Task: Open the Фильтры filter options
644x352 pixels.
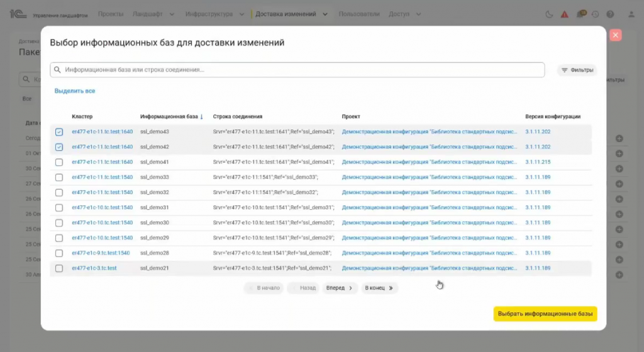Action: (x=577, y=70)
